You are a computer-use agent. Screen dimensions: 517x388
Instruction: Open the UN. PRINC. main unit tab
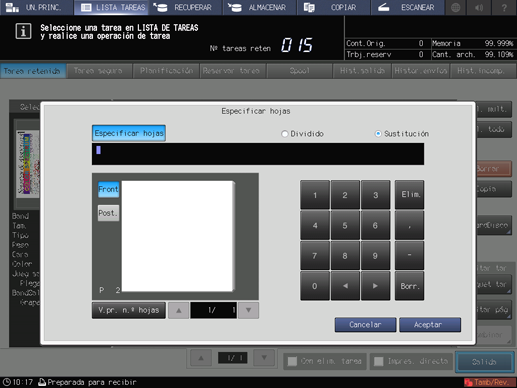point(36,7)
